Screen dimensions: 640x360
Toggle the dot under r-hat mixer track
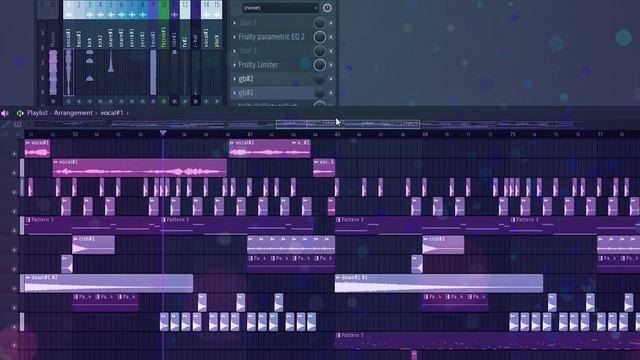click(196, 101)
